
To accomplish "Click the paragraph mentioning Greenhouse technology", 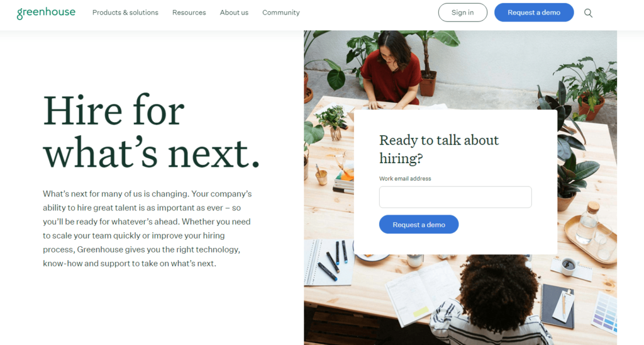I will pos(147,229).
